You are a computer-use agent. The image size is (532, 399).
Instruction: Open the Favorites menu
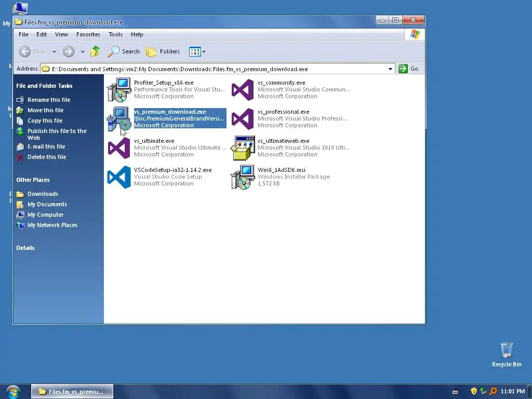(x=88, y=34)
